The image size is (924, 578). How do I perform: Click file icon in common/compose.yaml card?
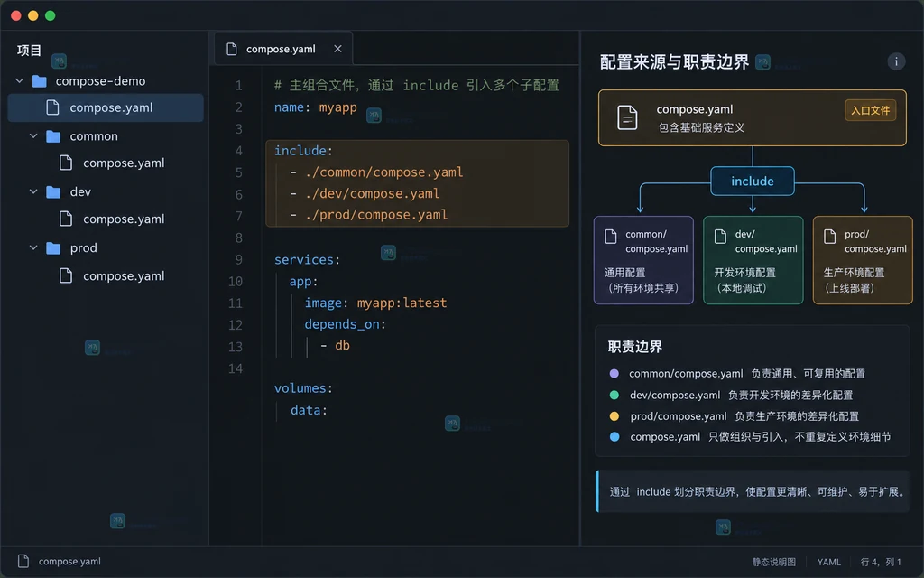[611, 237]
